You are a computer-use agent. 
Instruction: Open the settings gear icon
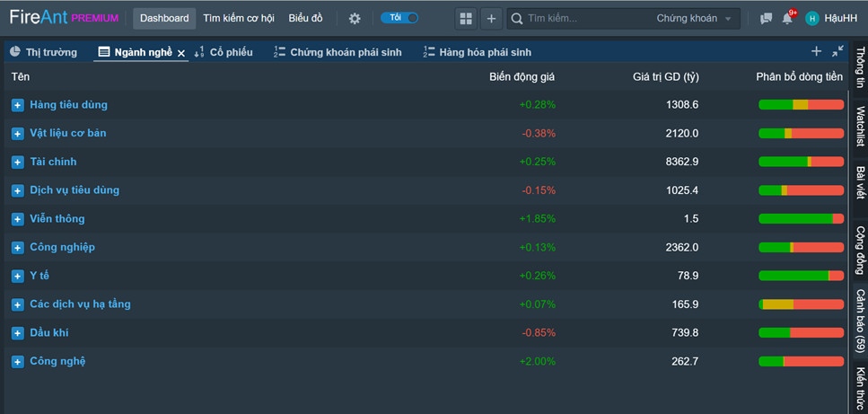pos(355,18)
